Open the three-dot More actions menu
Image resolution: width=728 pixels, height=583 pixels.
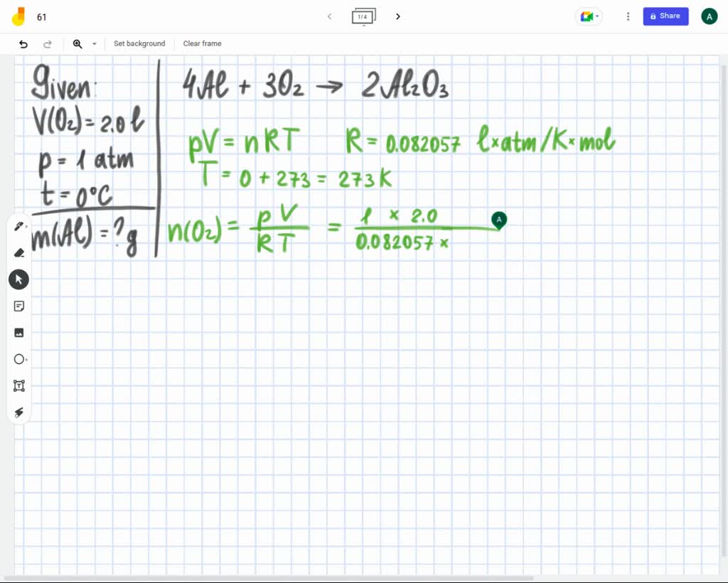[628, 16]
